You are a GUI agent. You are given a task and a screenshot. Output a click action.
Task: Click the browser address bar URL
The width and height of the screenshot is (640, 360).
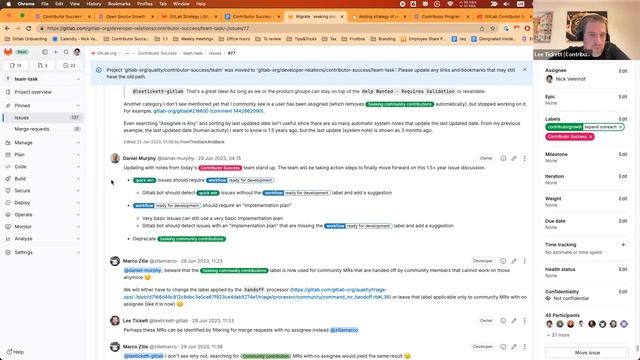tap(148, 28)
